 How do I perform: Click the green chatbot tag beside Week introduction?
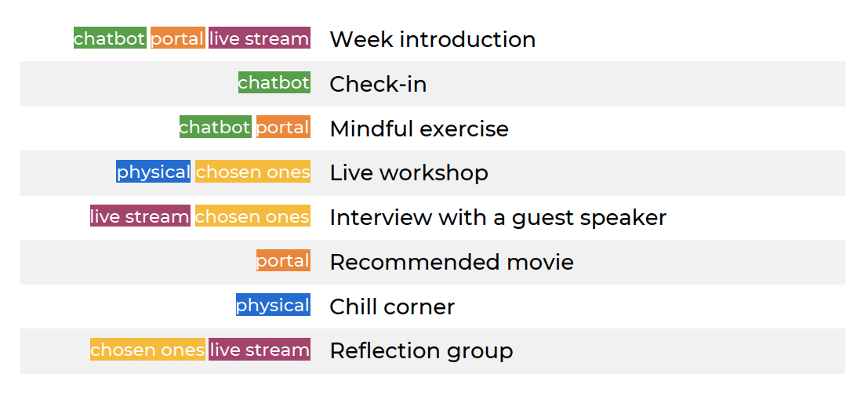click(x=110, y=38)
